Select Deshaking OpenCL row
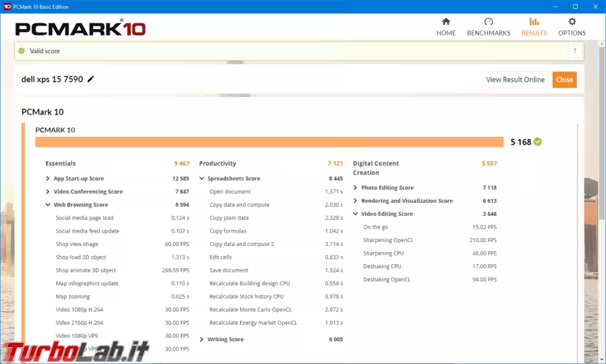Image resolution: width=606 pixels, height=364 pixels. pyautogui.click(x=430, y=280)
